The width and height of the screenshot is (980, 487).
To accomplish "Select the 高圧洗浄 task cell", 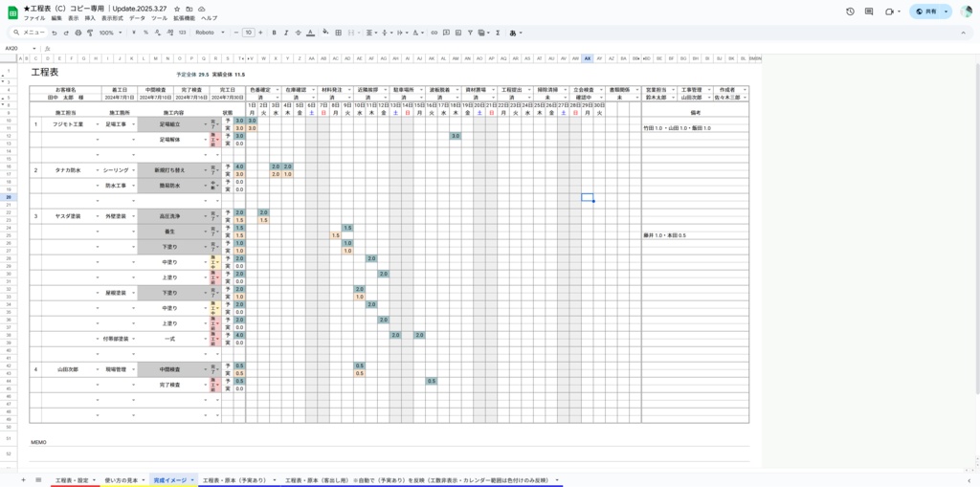I will click(x=172, y=216).
